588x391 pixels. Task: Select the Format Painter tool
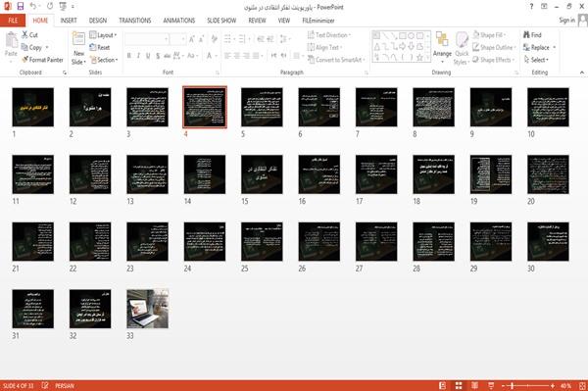click(x=42, y=60)
